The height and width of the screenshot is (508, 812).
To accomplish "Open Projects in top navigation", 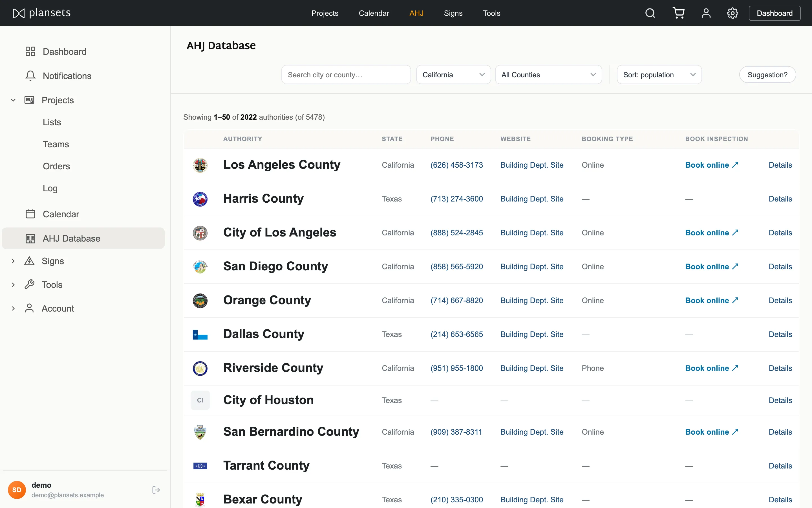I will click(325, 13).
